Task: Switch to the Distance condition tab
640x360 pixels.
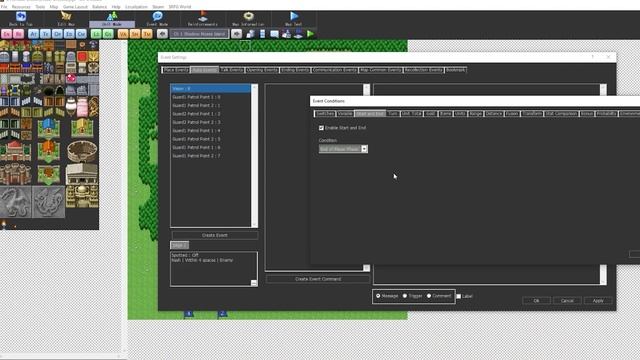Action: coord(494,113)
